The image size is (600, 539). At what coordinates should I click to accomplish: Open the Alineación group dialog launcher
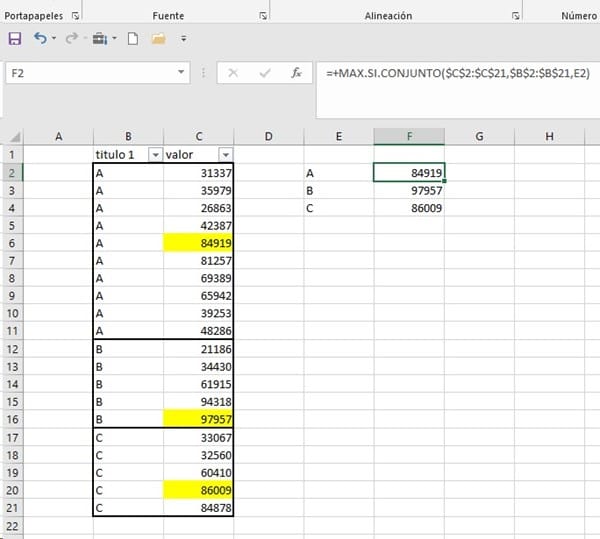[x=515, y=16]
